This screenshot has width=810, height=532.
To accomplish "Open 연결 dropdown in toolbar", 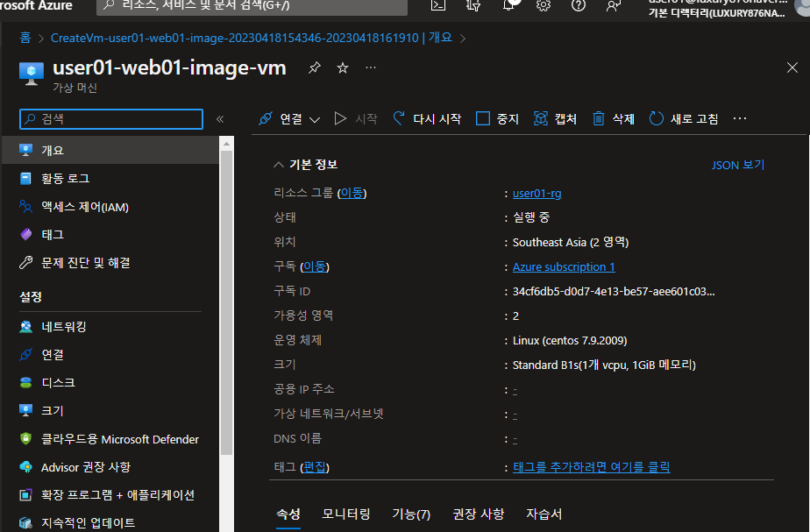I will pos(289,119).
